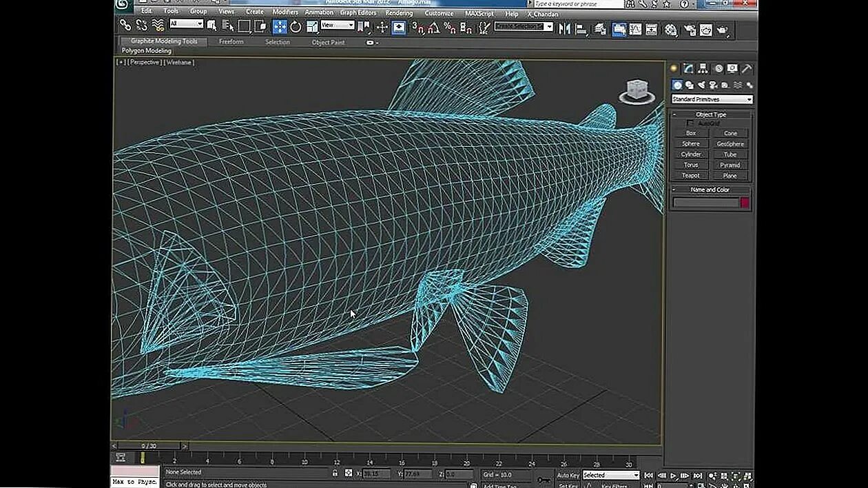Screen dimensions: 868x488
Task: Toggle the Spinner Snap icon
Action: click(465, 28)
